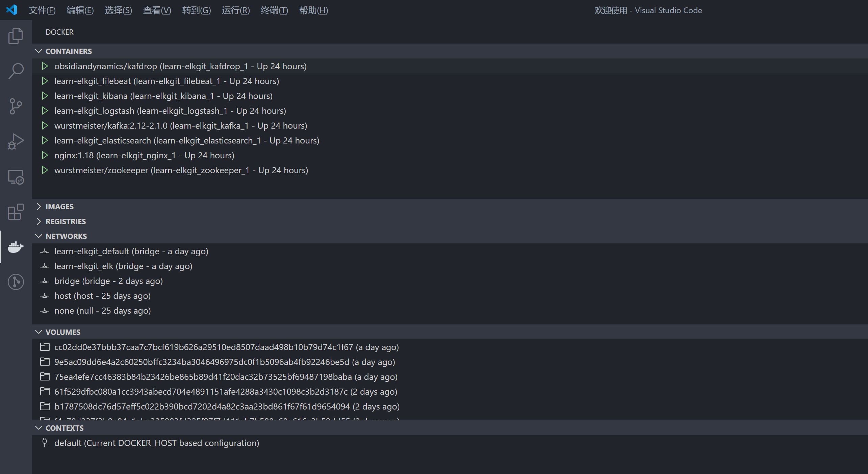
Task: Click network icon beside learn-elkgit_elk
Action: (45, 266)
